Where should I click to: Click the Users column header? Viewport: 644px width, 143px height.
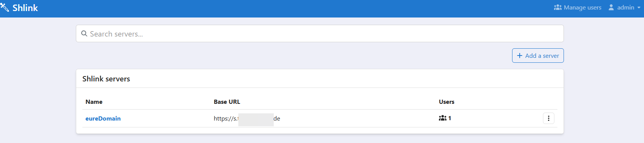pos(446,102)
